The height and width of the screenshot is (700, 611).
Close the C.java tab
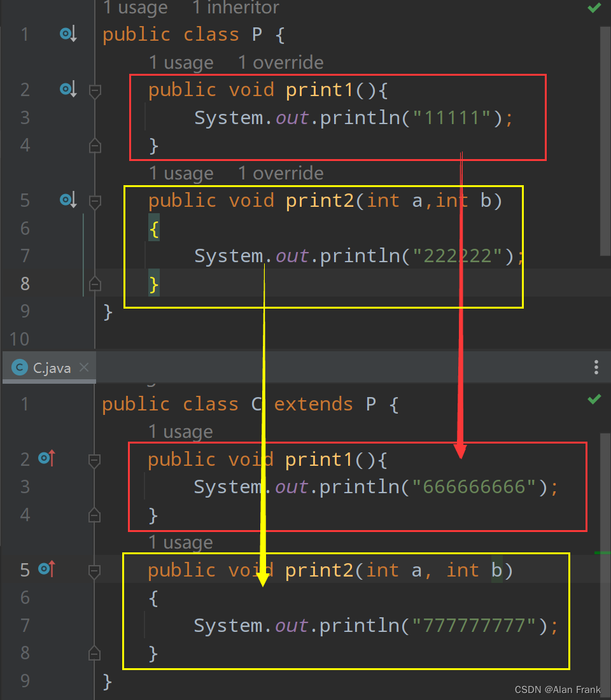point(84,367)
